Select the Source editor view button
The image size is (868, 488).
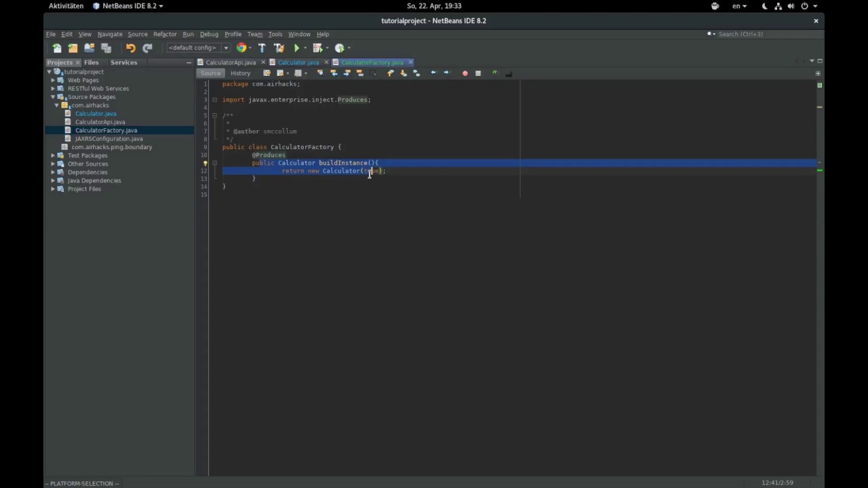point(210,73)
